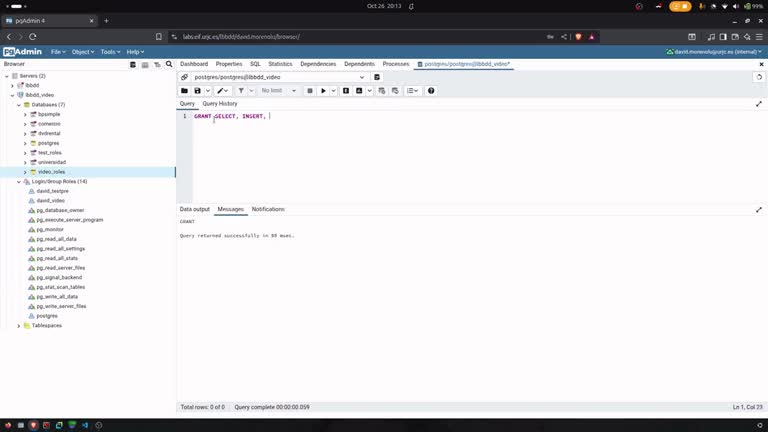The width and height of the screenshot is (768, 432).
Task: Select the pg_read_all_data role
Action: pos(56,239)
